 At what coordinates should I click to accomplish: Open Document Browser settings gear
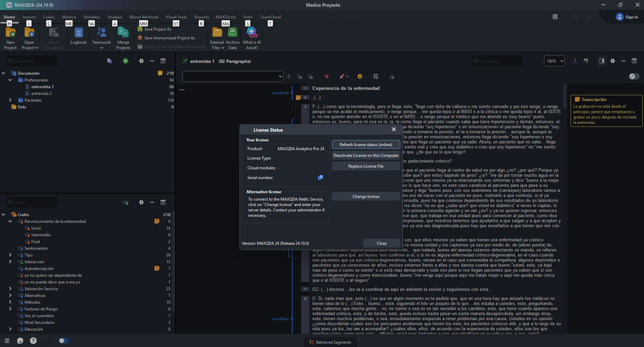[613, 61]
